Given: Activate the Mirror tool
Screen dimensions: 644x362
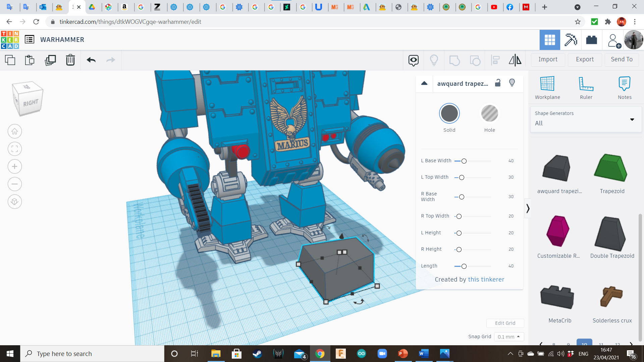Looking at the screenshot, I should tap(515, 60).
